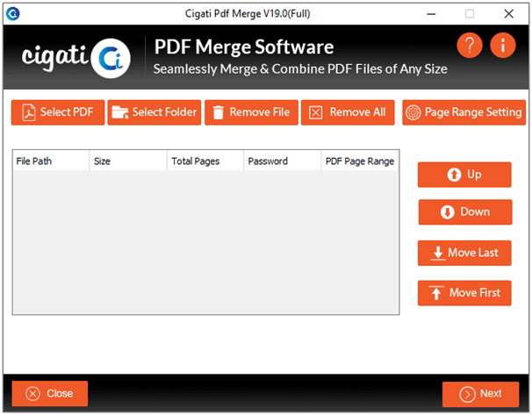Viewport: 532px width, 415px height.
Task: Open the info about icon
Action: pos(503,46)
